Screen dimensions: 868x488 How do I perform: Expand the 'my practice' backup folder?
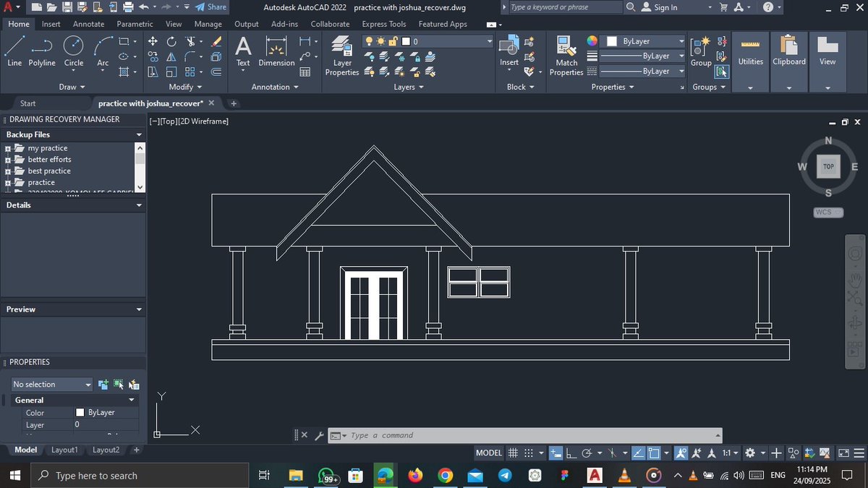pos(7,148)
